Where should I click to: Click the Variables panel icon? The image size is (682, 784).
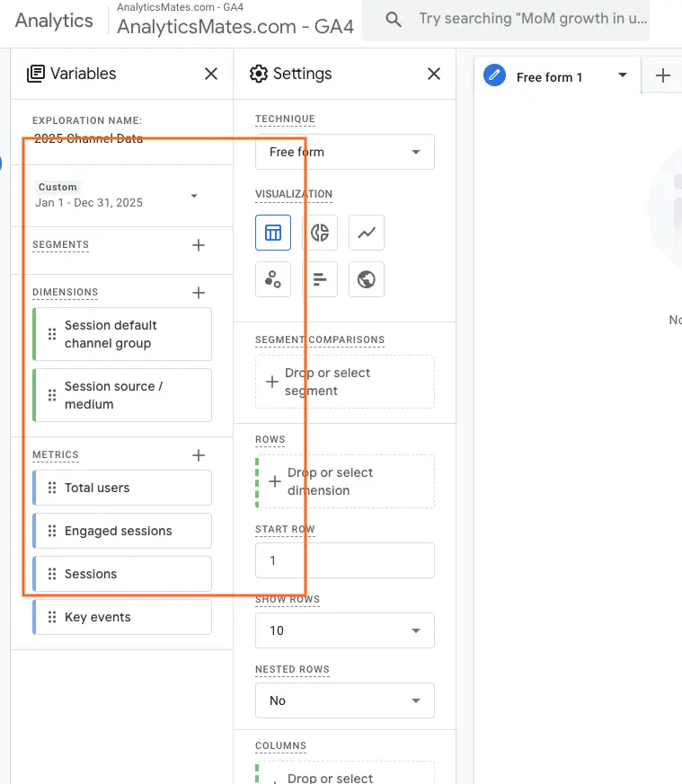[x=36, y=74]
